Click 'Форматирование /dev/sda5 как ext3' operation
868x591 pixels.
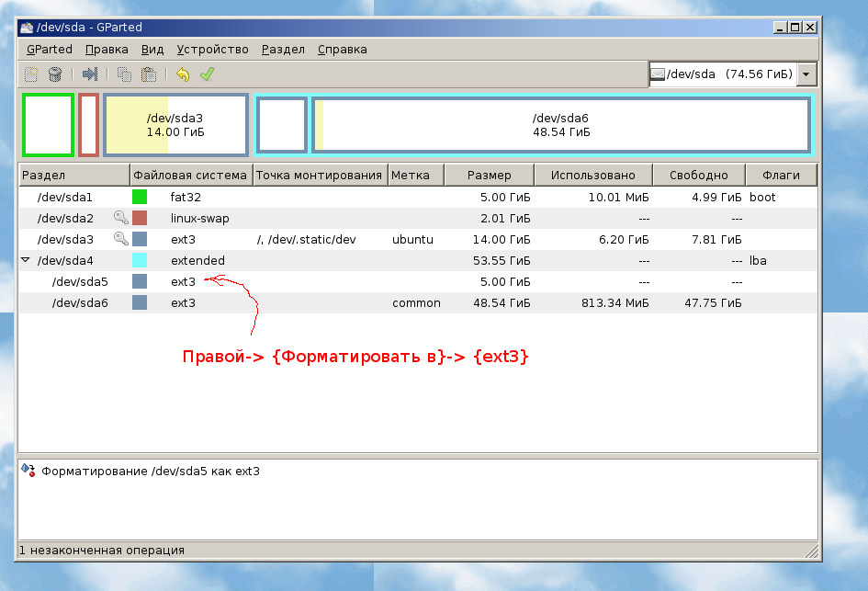point(151,471)
